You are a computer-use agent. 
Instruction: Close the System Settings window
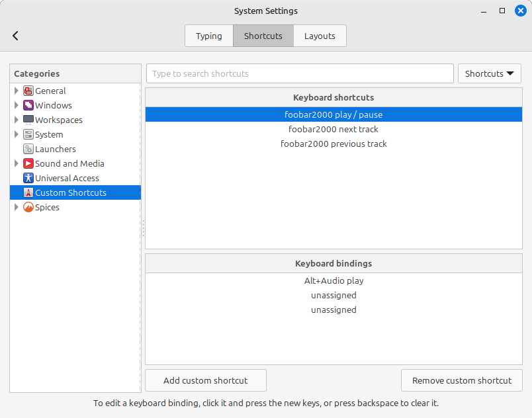(x=521, y=11)
